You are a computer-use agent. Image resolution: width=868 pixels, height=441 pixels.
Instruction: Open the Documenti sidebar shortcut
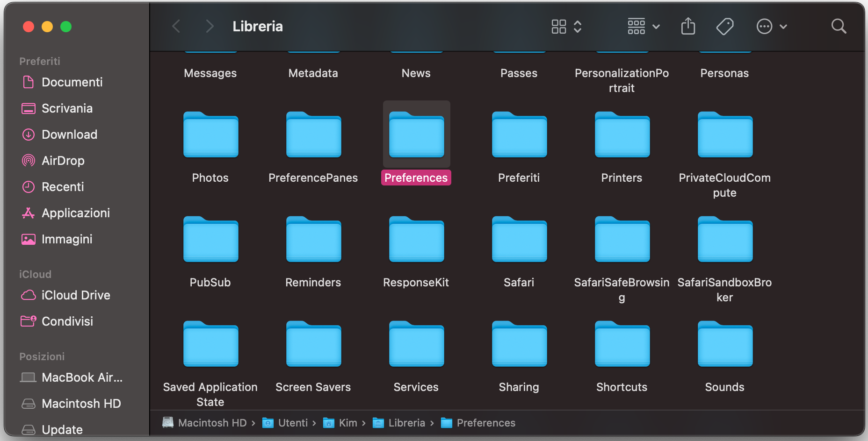click(x=72, y=82)
